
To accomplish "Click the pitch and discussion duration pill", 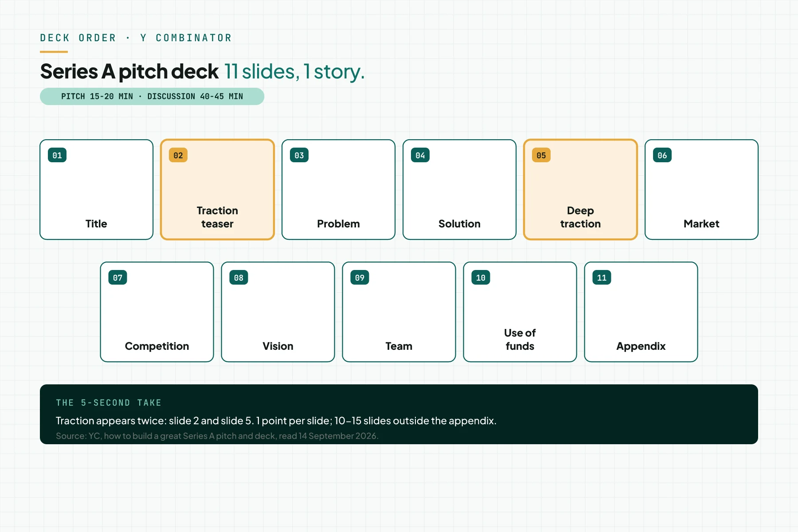I will 152,96.
